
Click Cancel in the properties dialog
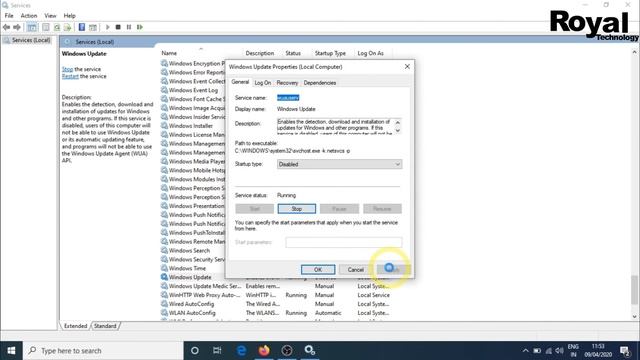coord(356,269)
